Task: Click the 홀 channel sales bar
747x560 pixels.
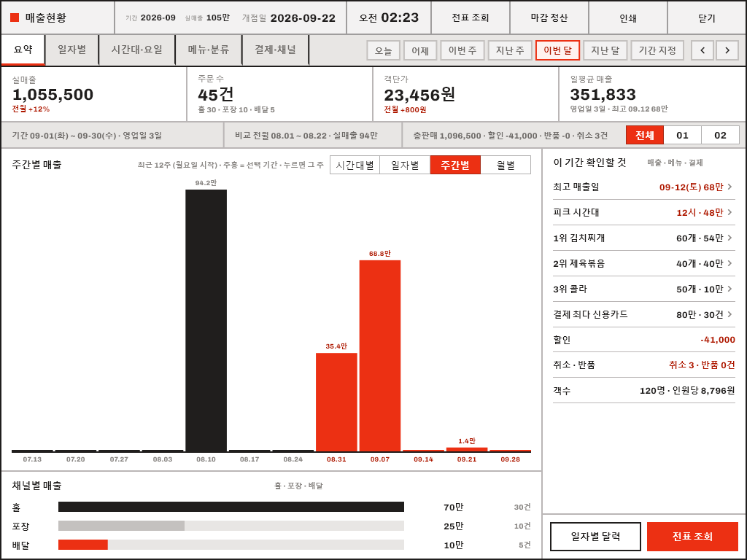Action: (231, 507)
